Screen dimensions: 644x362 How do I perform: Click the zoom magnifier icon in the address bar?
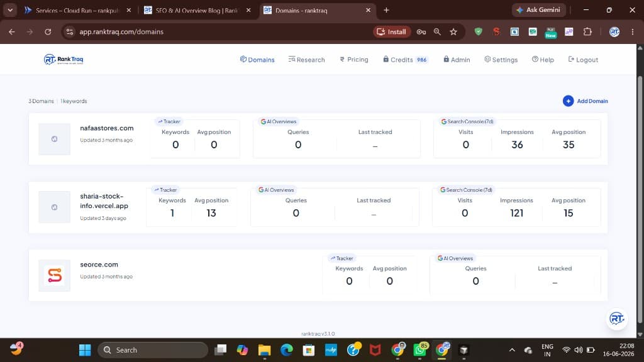click(437, 31)
